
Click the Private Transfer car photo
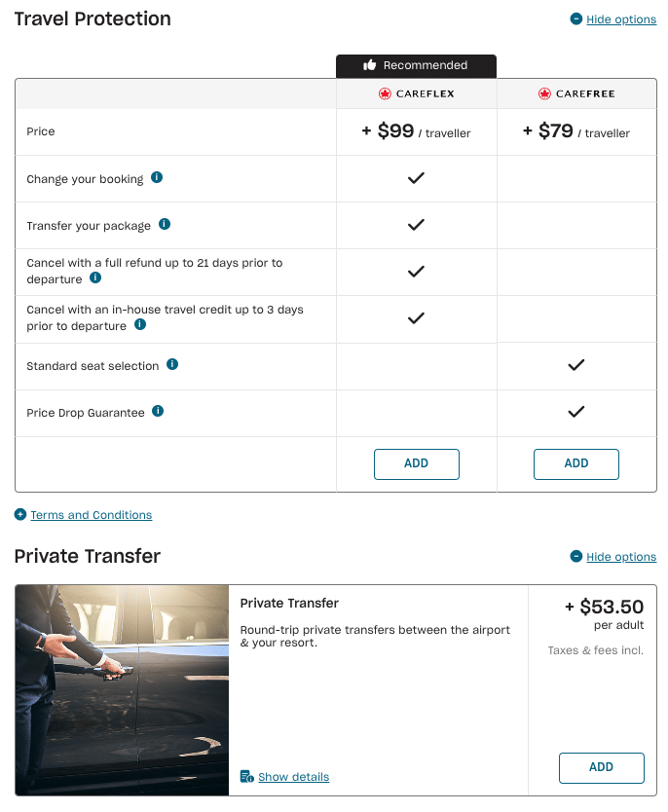[x=122, y=689]
